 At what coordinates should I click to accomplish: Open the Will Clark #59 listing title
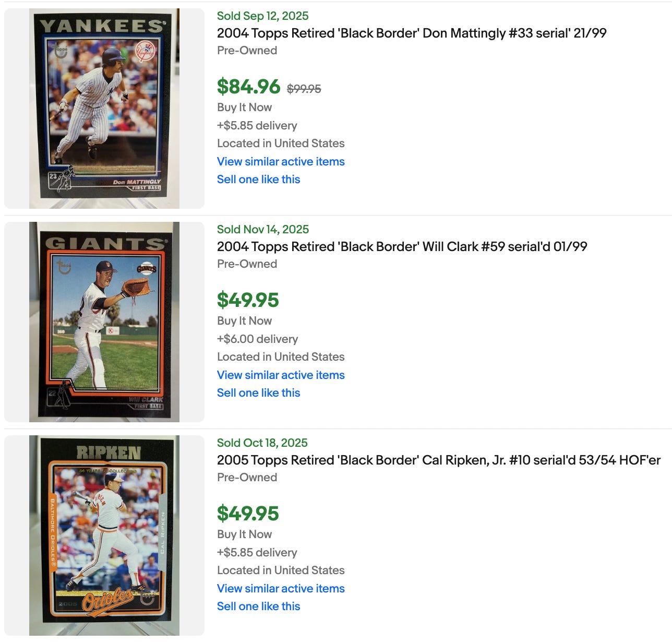point(402,246)
